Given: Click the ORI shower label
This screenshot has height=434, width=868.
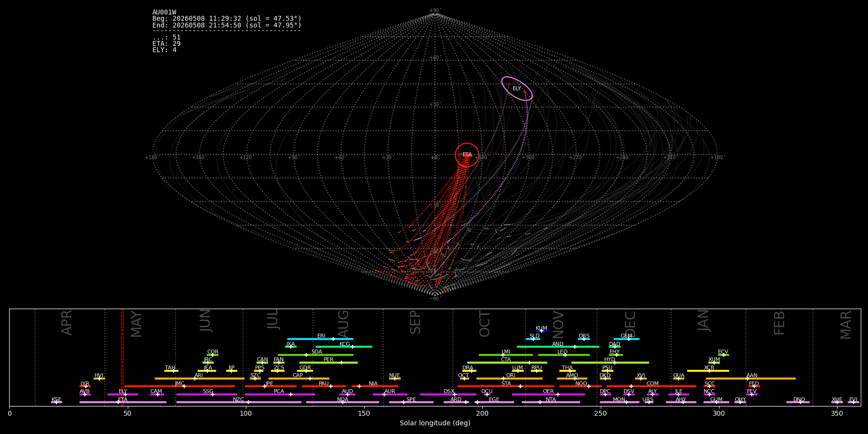Looking at the screenshot, I should [511, 375].
